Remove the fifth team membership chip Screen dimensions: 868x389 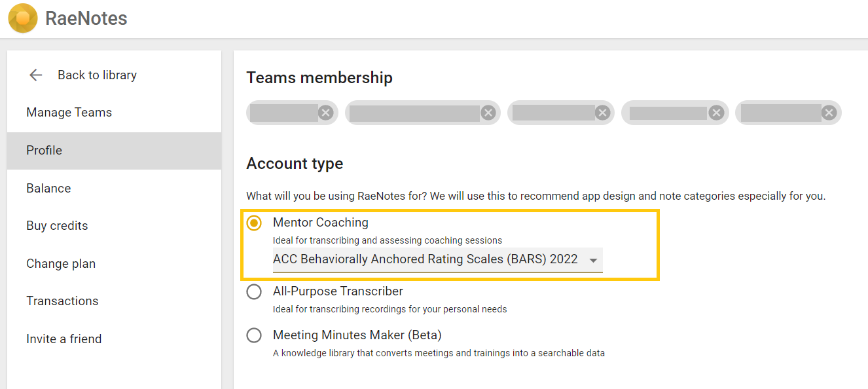click(829, 113)
